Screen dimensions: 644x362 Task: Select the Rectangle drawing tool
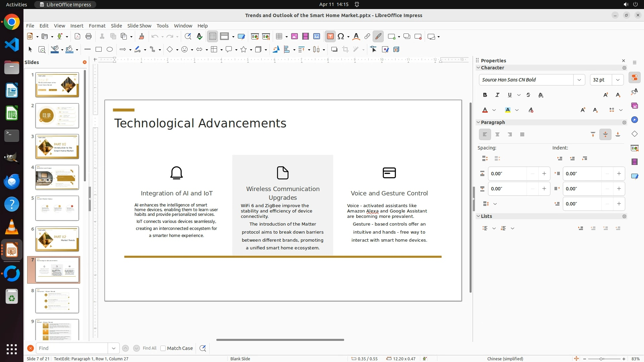tap(99, 50)
